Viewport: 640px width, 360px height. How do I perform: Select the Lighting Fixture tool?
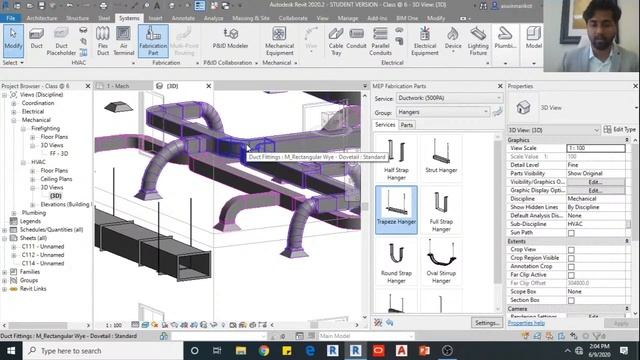click(x=478, y=41)
